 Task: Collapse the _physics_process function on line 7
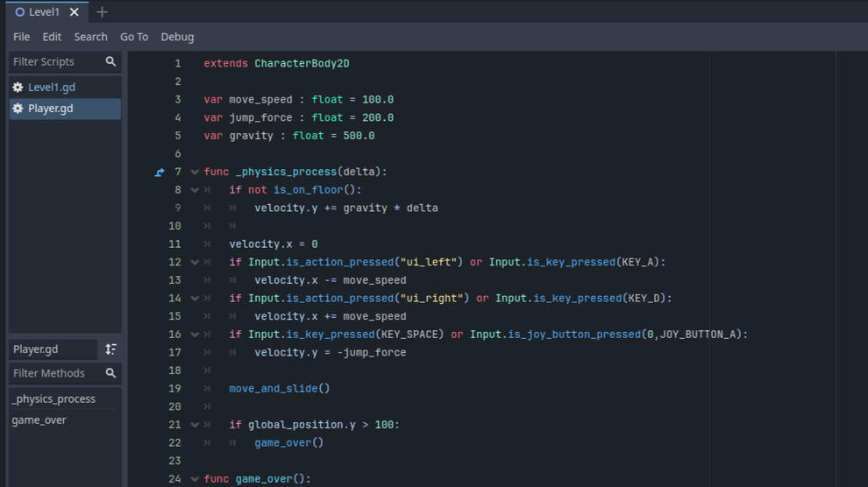[195, 173]
